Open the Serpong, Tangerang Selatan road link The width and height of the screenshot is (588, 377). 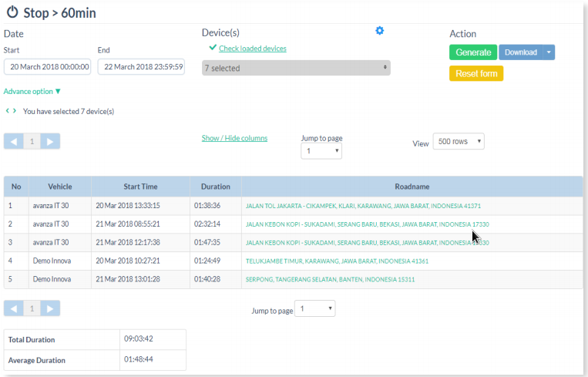pos(330,279)
